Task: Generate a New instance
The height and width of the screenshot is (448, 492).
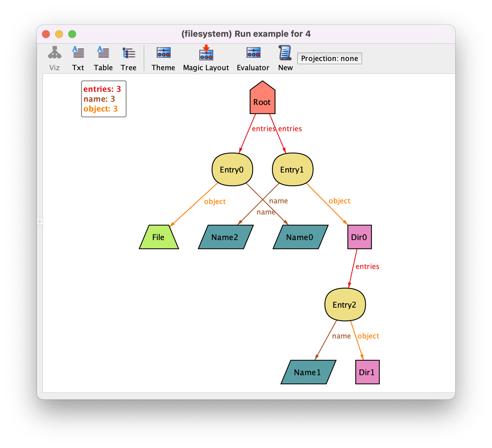Action: pyautogui.click(x=285, y=58)
